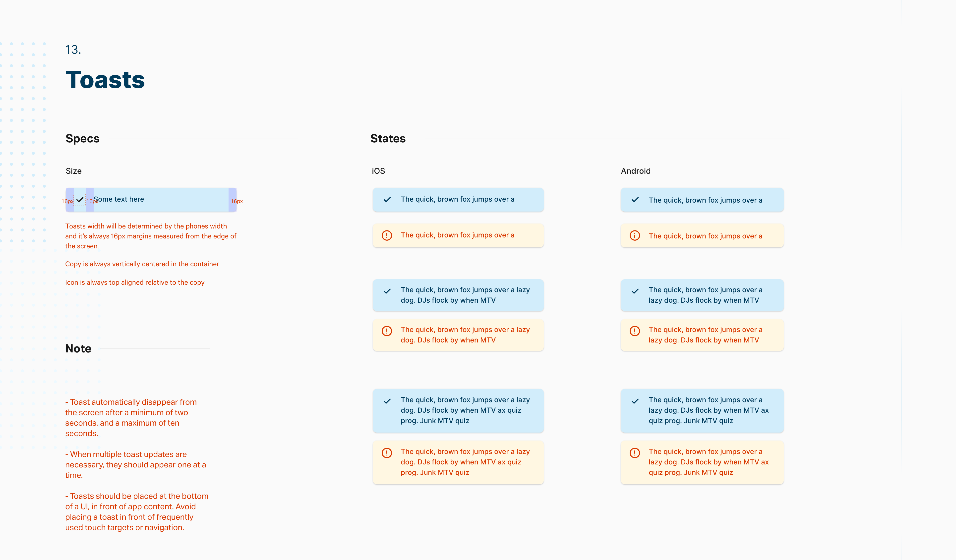This screenshot has height=560, width=956.
Task: Click the alert icon in the iOS two-line error toast
Action: click(x=387, y=331)
